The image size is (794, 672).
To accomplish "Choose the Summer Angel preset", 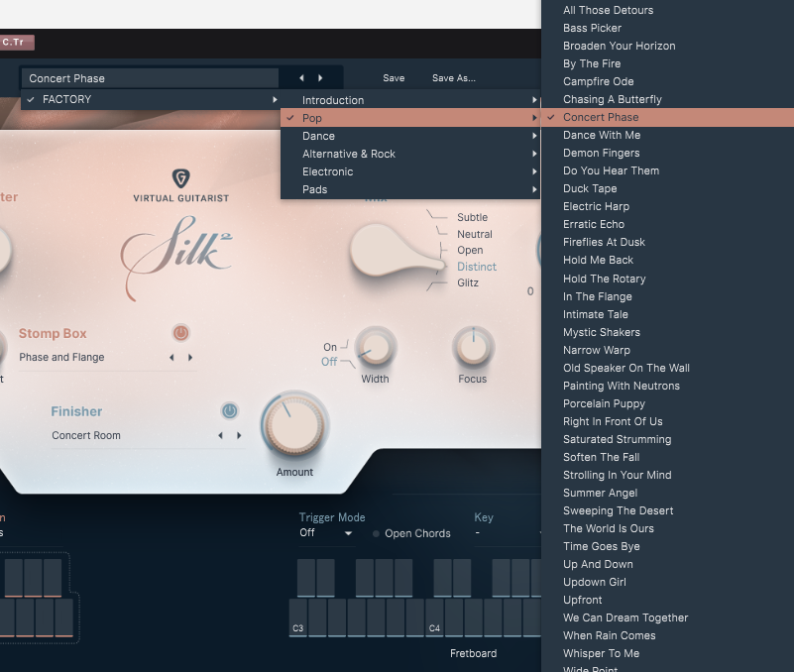I will 667,493.
